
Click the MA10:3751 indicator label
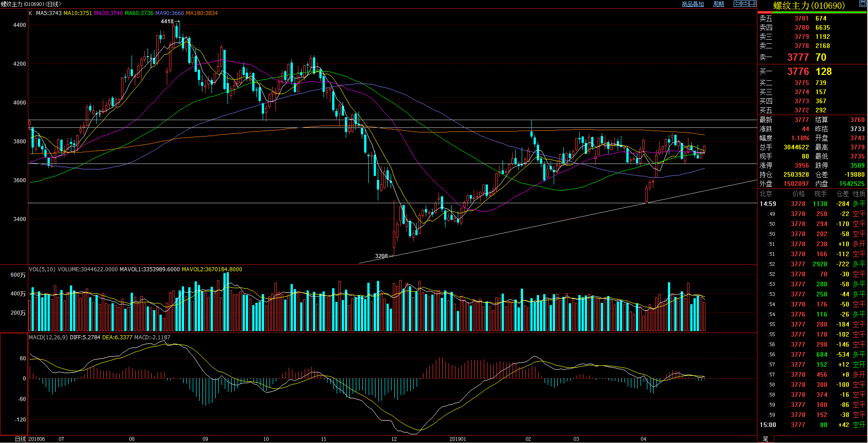click(78, 13)
